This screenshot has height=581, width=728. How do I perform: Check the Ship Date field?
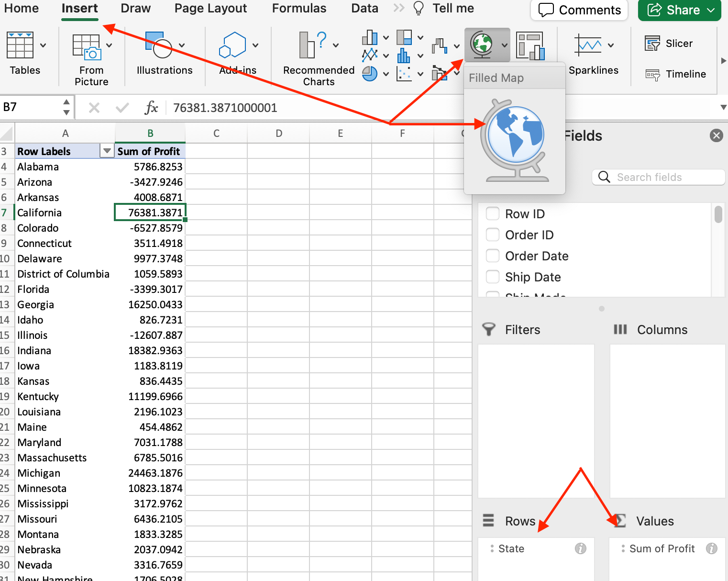493,277
